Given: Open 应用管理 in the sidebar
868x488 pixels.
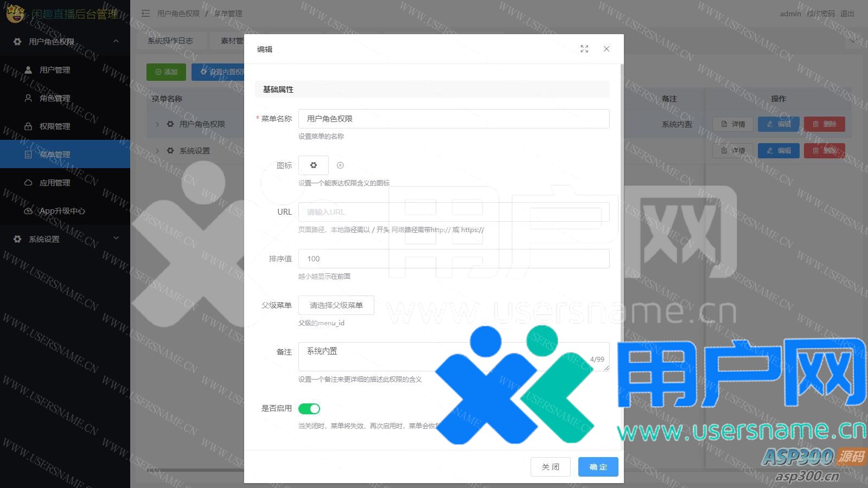Looking at the screenshot, I should coord(65,183).
